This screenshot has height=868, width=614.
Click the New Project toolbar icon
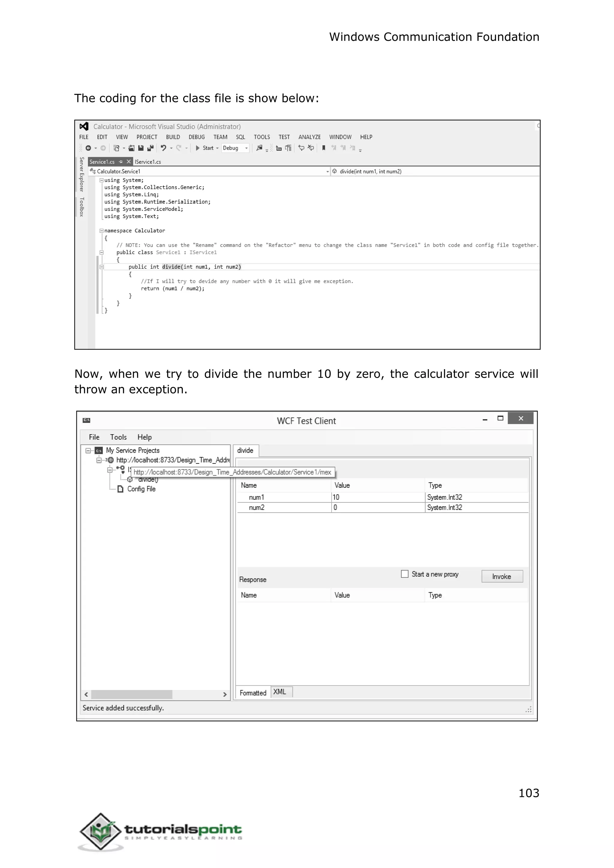[116, 148]
